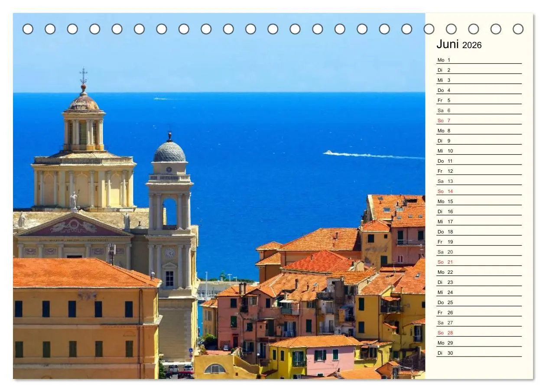Select the row 'Mo 8'
The image size is (546, 392).
479,130
